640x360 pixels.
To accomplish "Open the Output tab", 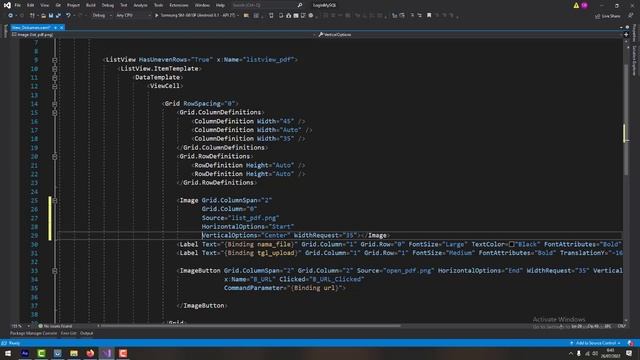I will [x=86, y=333].
